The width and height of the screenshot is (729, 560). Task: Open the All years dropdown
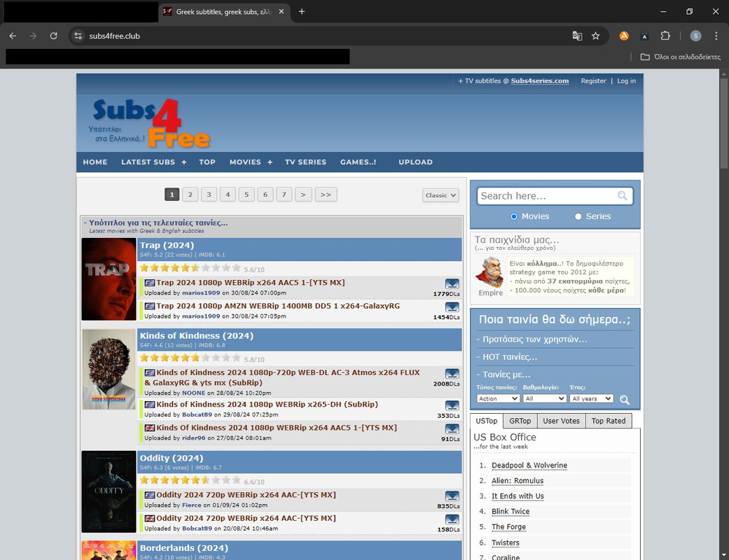coord(591,399)
